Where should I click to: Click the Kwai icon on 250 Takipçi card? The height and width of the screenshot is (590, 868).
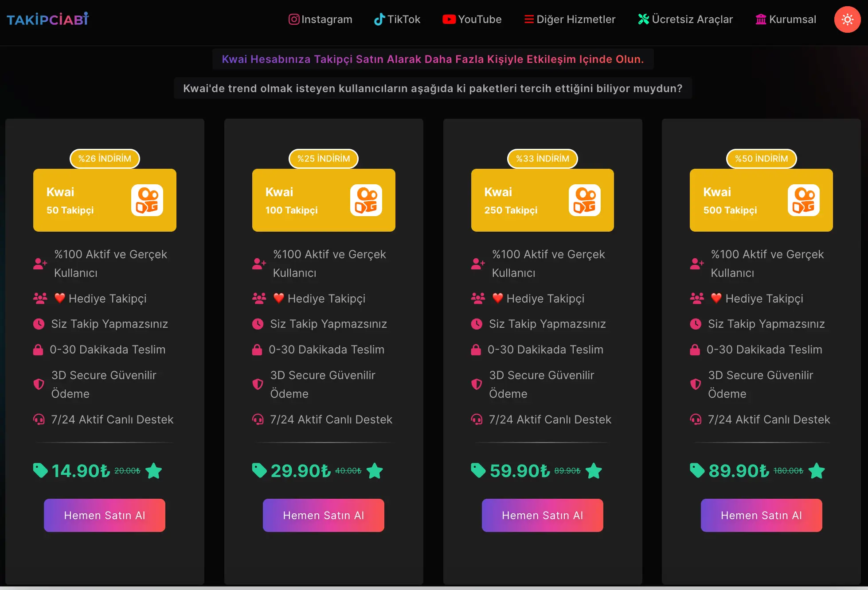[585, 200]
